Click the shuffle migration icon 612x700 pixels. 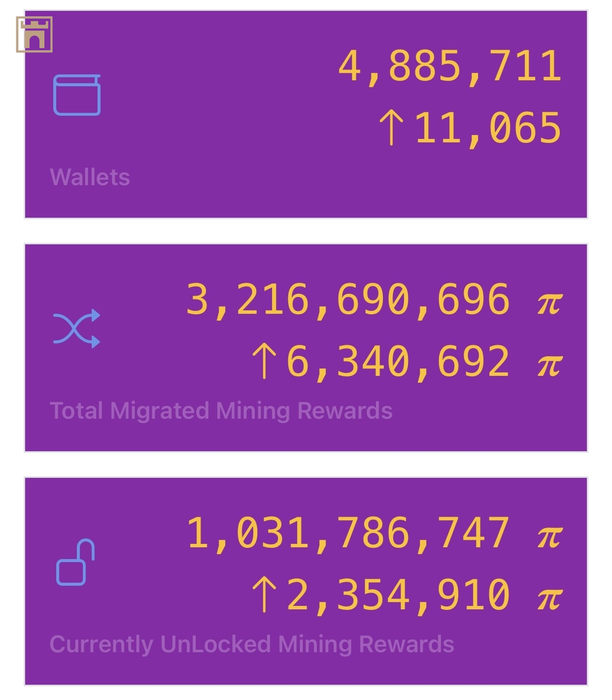click(77, 329)
